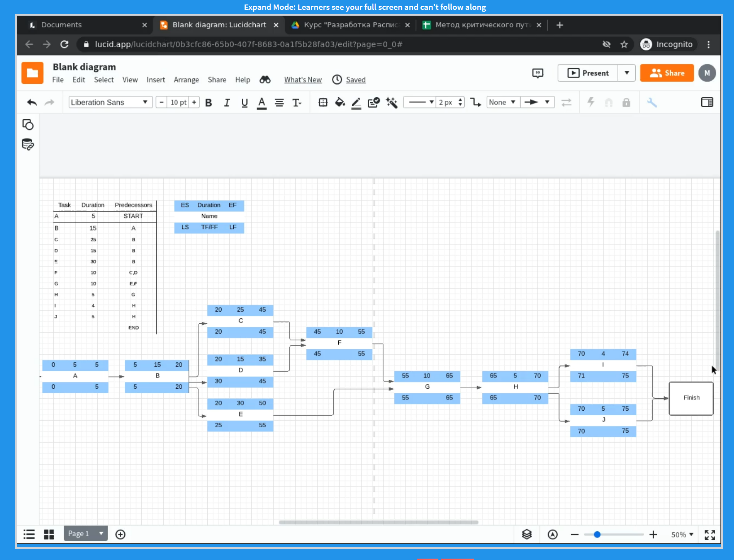
Task: Increase font size with plus button
Action: click(x=194, y=102)
